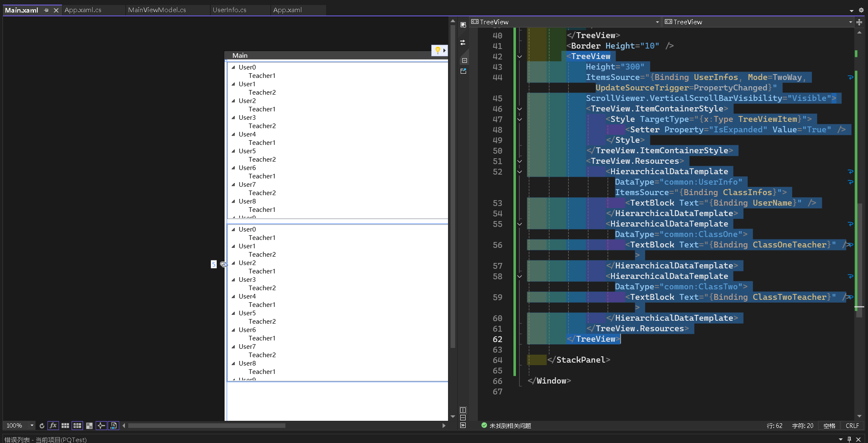Toggle the fx effects button in designer toolbar
Image resolution: width=868 pixels, height=443 pixels.
[x=53, y=425]
